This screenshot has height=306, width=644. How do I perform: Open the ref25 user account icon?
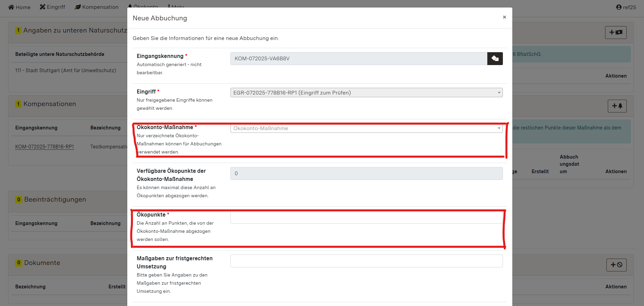pos(619,7)
